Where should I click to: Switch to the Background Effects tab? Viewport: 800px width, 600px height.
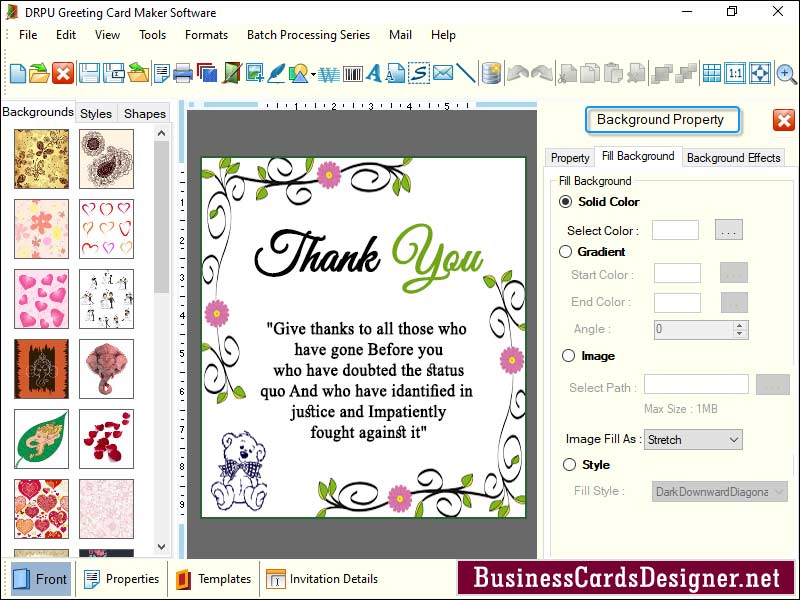click(x=734, y=158)
